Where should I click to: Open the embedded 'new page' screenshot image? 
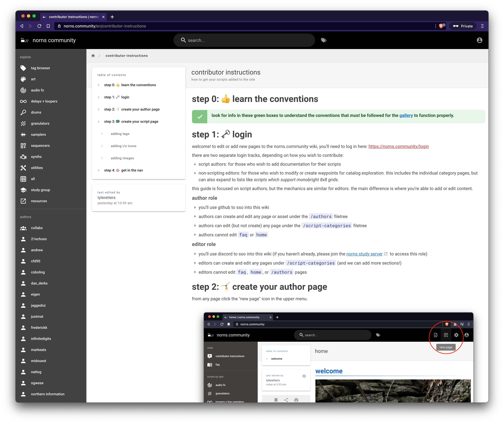[338, 357]
